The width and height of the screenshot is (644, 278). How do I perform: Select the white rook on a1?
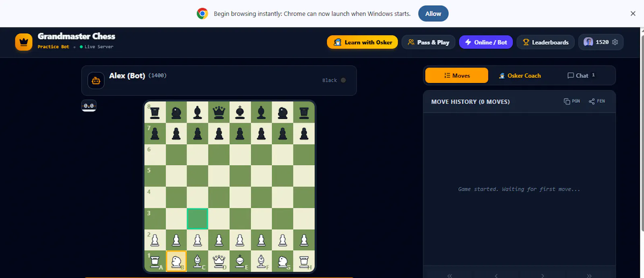[x=155, y=261]
